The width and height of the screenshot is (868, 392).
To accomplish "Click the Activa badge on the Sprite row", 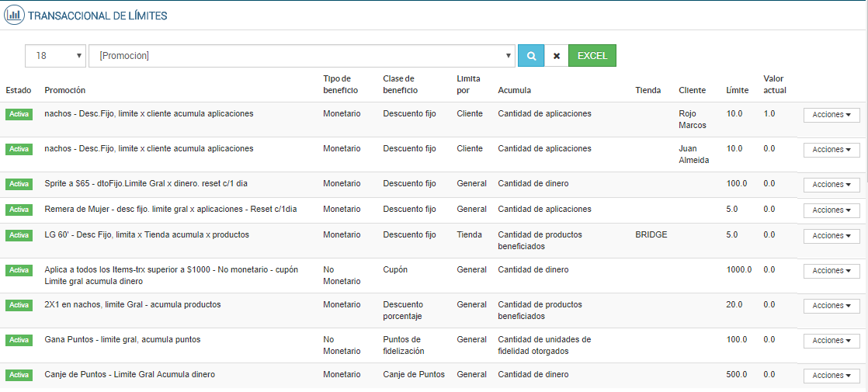I will 19,184.
